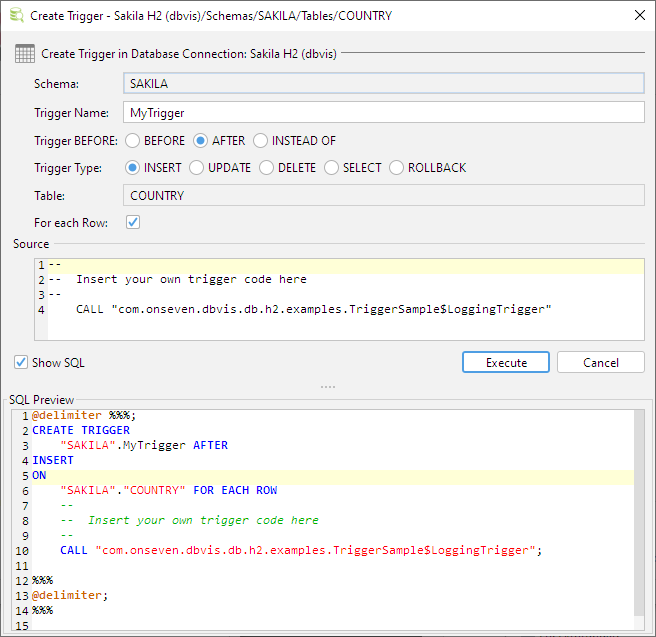Select the BEFORE trigger timing option
The width and height of the screenshot is (656, 637).
(x=133, y=141)
